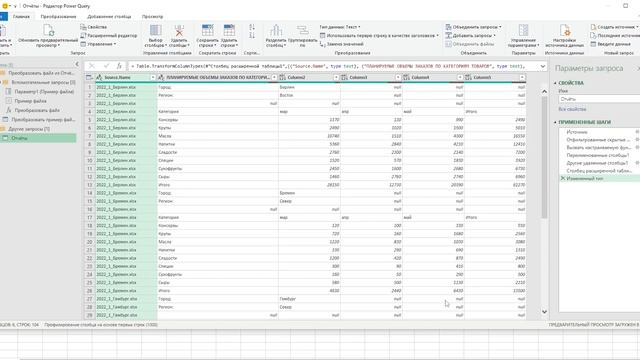The image size is (640, 360).
Task: Open the Добавить запросы dropdown
Action: point(471,36)
